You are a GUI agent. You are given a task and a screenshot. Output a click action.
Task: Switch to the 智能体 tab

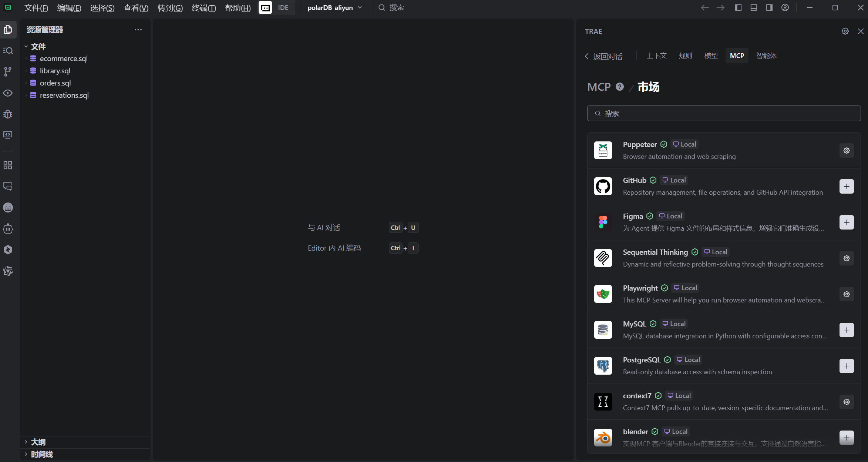point(766,56)
